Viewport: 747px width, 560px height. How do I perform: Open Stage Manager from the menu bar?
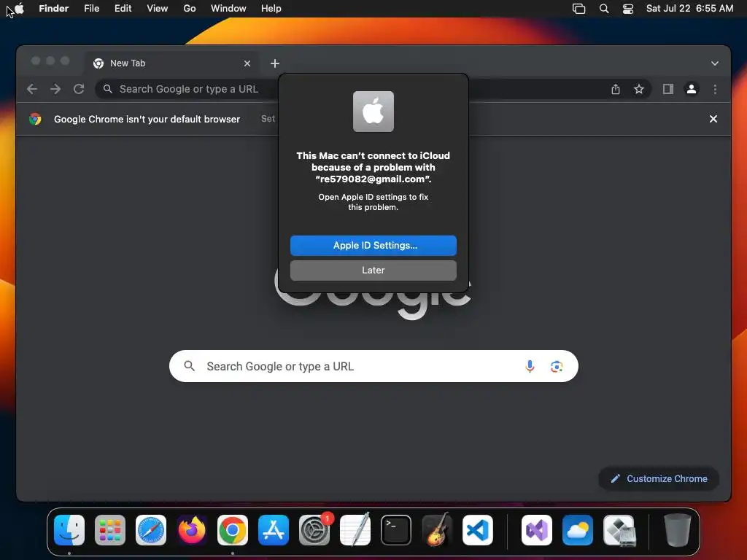(578, 8)
